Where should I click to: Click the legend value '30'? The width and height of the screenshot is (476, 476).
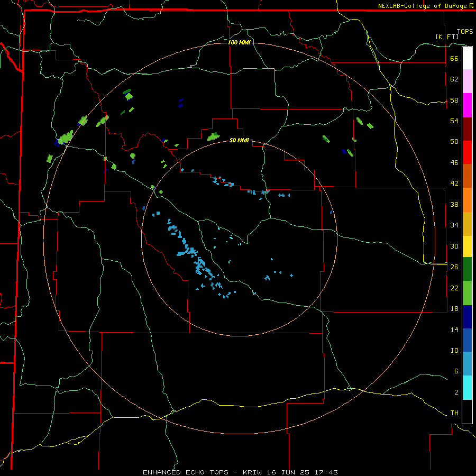tap(454, 246)
